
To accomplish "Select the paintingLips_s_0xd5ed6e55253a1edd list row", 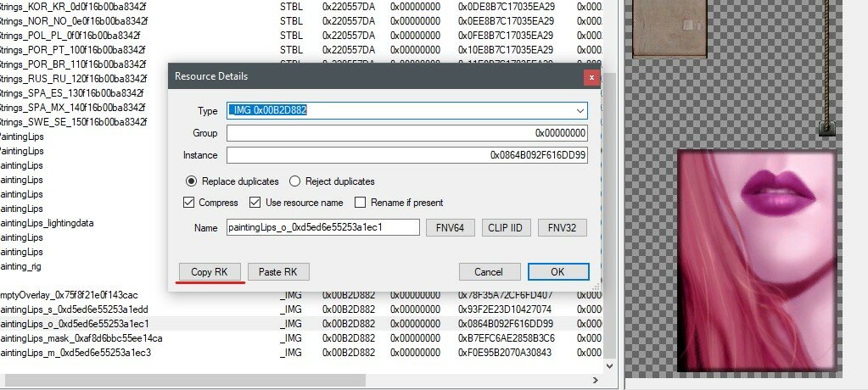I will click(x=302, y=309).
